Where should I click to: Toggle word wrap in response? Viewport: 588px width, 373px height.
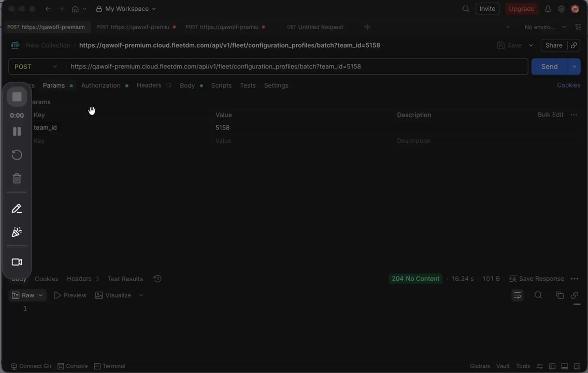pyautogui.click(x=518, y=295)
